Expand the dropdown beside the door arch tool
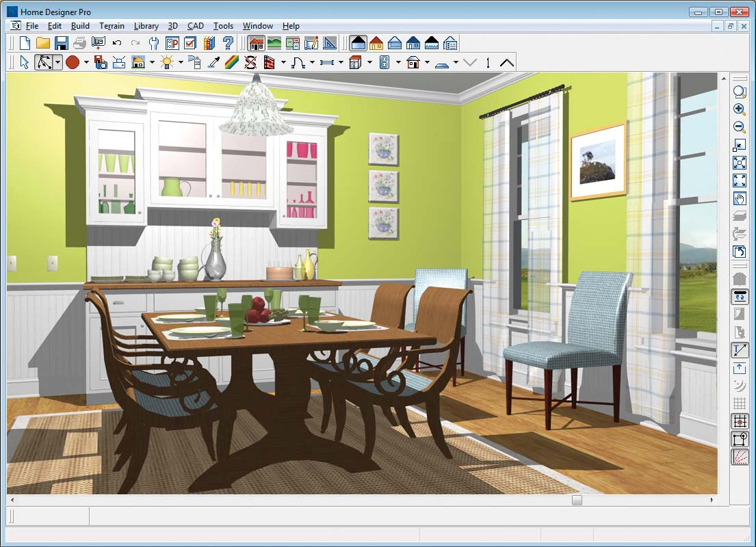The height and width of the screenshot is (547, 756). [x=312, y=63]
